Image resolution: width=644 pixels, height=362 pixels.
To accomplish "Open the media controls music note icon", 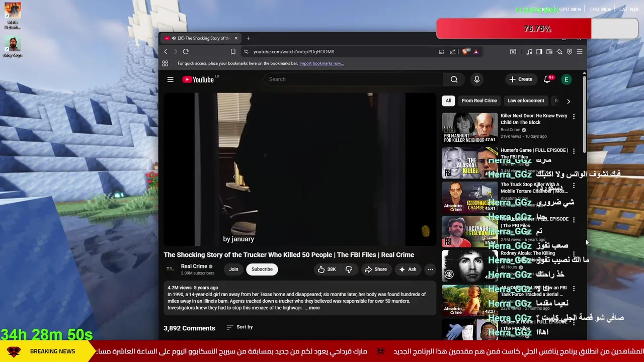I will [529, 51].
